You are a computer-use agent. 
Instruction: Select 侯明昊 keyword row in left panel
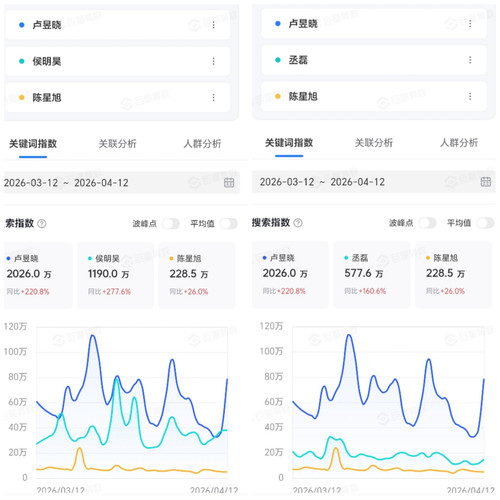(118, 61)
